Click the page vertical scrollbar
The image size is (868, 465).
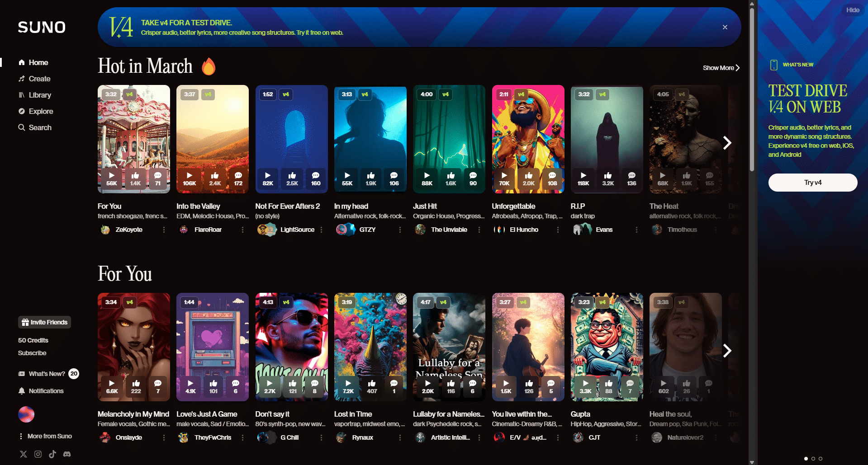752,90
